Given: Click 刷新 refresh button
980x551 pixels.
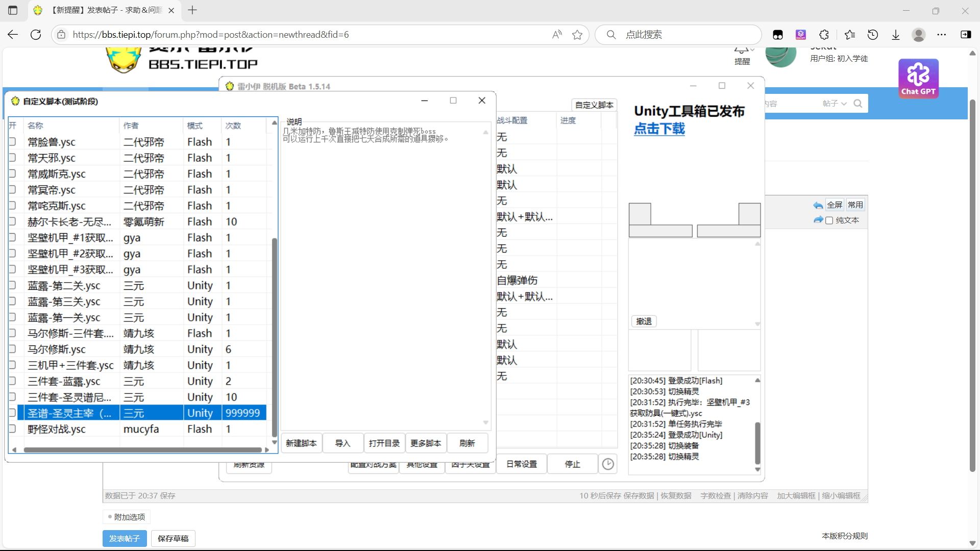Looking at the screenshot, I should click(x=467, y=443).
